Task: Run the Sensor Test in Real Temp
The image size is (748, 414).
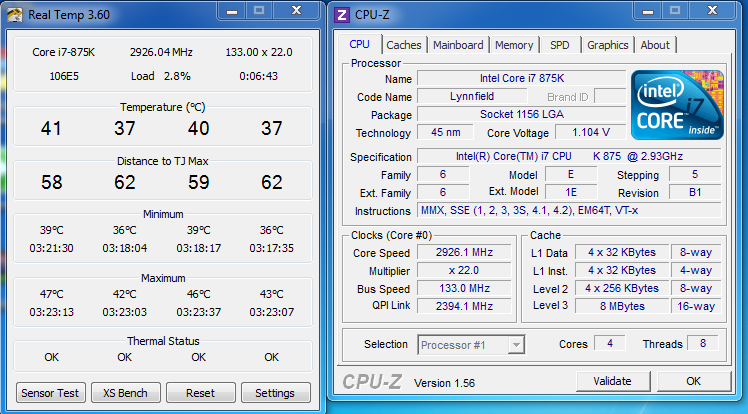Action: pos(50,393)
